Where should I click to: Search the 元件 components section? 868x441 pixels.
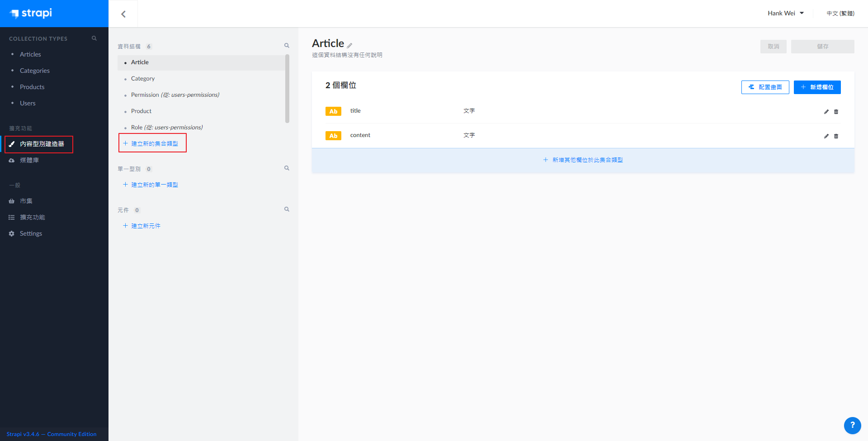[x=287, y=209]
